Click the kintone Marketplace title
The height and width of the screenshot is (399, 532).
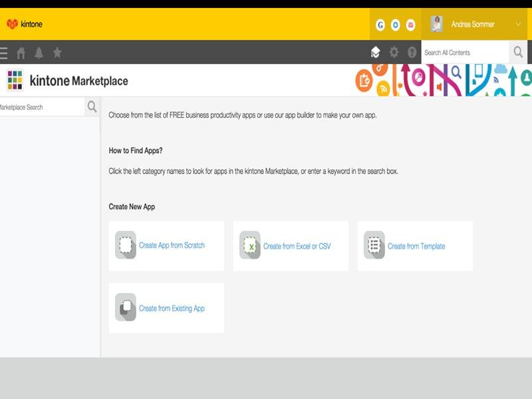click(x=78, y=80)
